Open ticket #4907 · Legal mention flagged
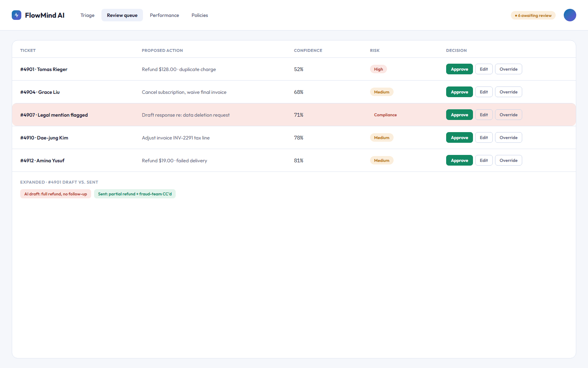 point(54,115)
